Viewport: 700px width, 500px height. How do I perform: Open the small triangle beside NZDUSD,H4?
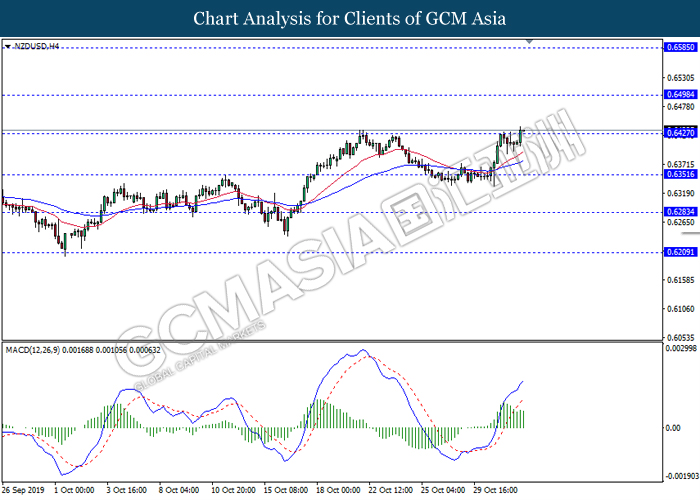(x=8, y=46)
